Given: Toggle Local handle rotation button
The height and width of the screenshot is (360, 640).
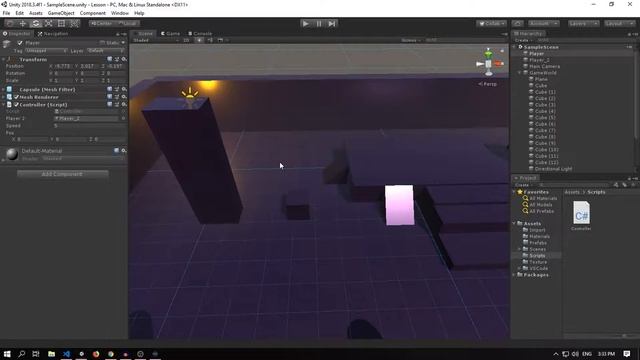Looking at the screenshot, I should (x=128, y=24).
